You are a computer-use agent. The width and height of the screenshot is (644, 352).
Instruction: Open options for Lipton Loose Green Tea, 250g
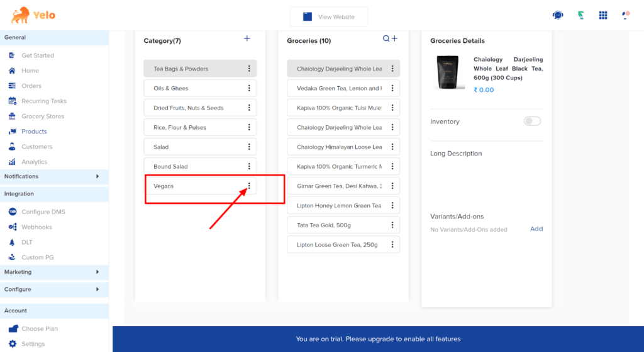[x=392, y=244]
